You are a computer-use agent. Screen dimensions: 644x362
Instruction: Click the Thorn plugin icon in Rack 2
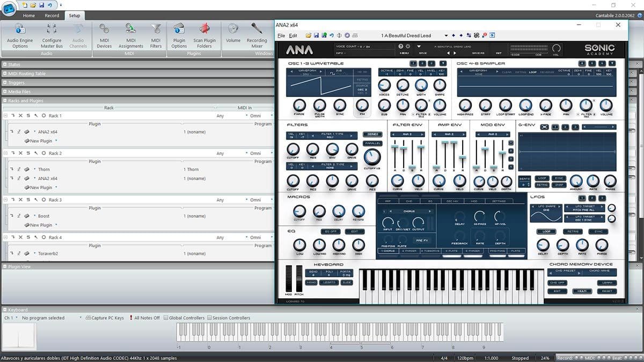coord(27,169)
